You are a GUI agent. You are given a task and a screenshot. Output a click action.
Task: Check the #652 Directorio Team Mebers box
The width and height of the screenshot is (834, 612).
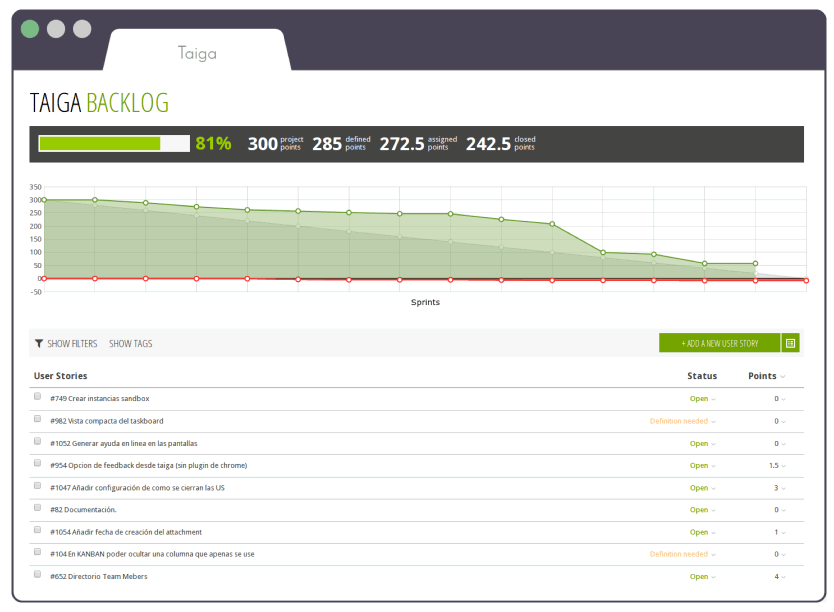[38, 575]
